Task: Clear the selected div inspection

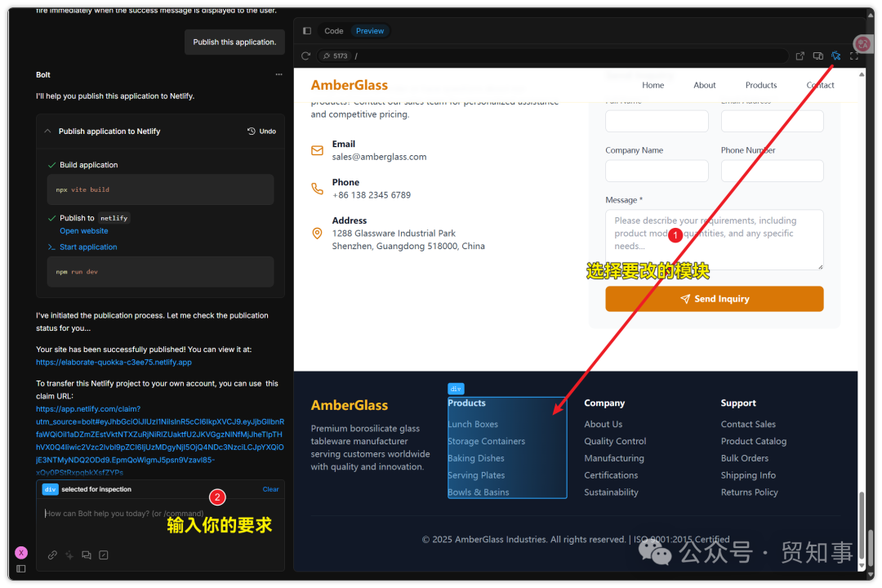Action: (270, 489)
